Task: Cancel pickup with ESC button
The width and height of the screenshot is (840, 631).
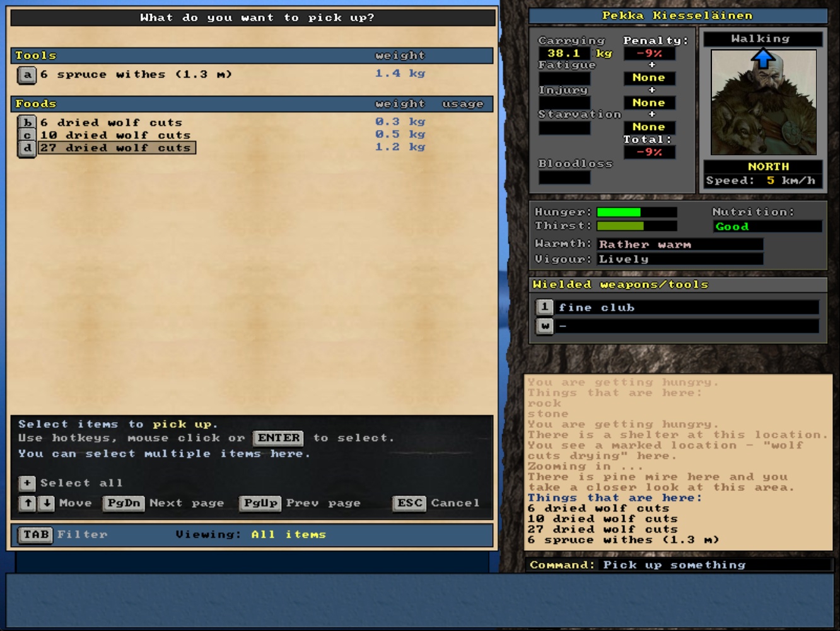Action: (x=410, y=504)
